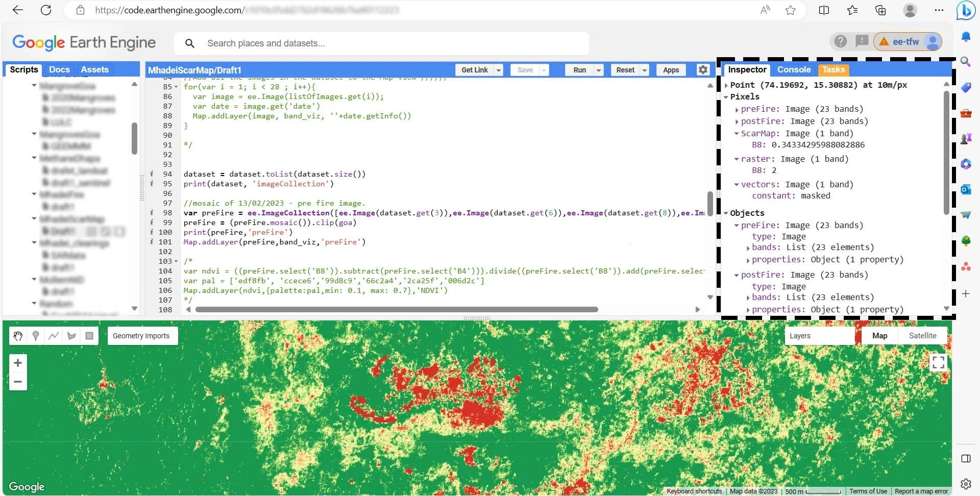Select the polygon drawing tool

point(71,336)
